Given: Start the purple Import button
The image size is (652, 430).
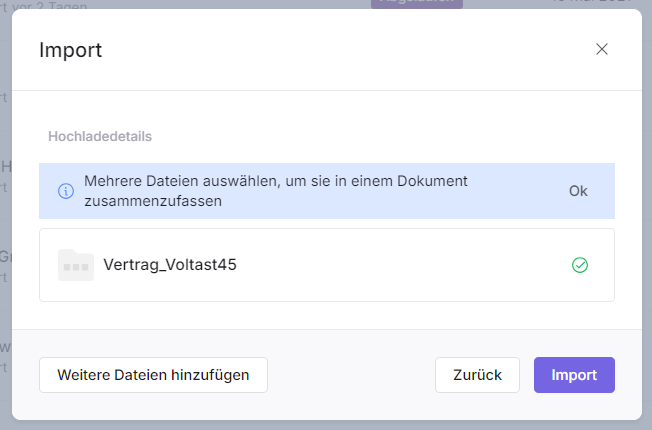Looking at the screenshot, I should click(x=574, y=375).
